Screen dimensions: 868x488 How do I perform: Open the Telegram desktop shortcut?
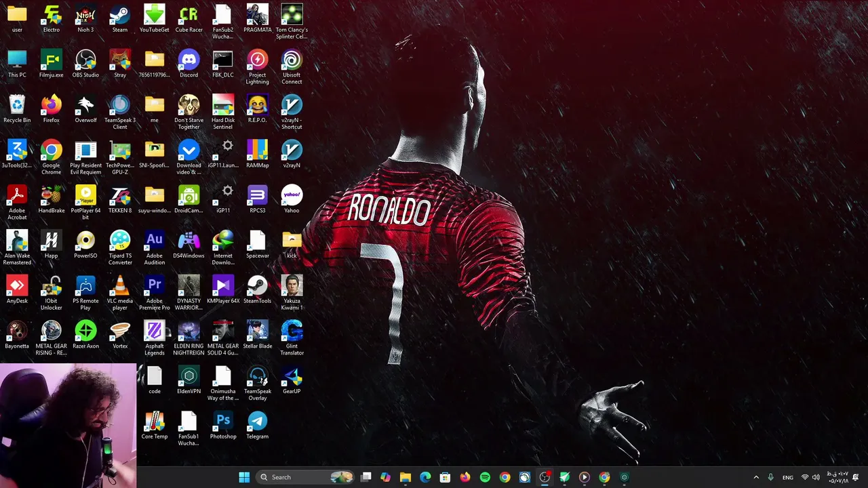[x=258, y=426]
